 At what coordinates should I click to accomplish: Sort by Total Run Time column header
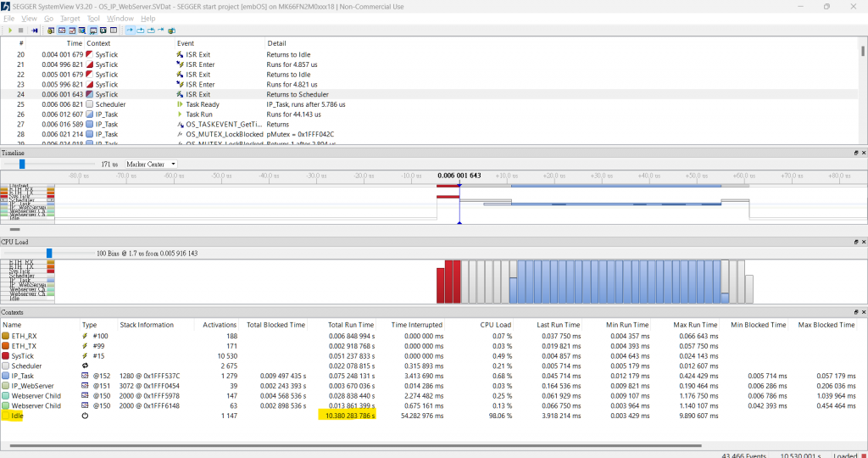tap(351, 325)
